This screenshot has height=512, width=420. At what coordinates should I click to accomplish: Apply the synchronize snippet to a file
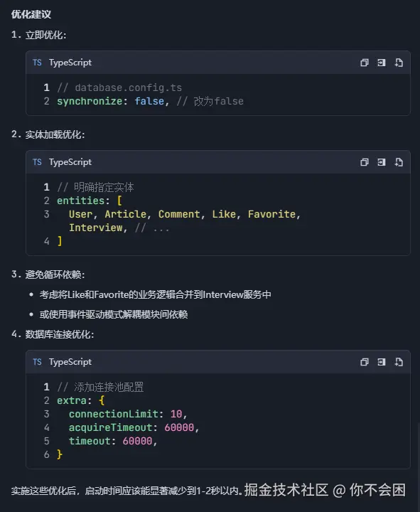[399, 63]
